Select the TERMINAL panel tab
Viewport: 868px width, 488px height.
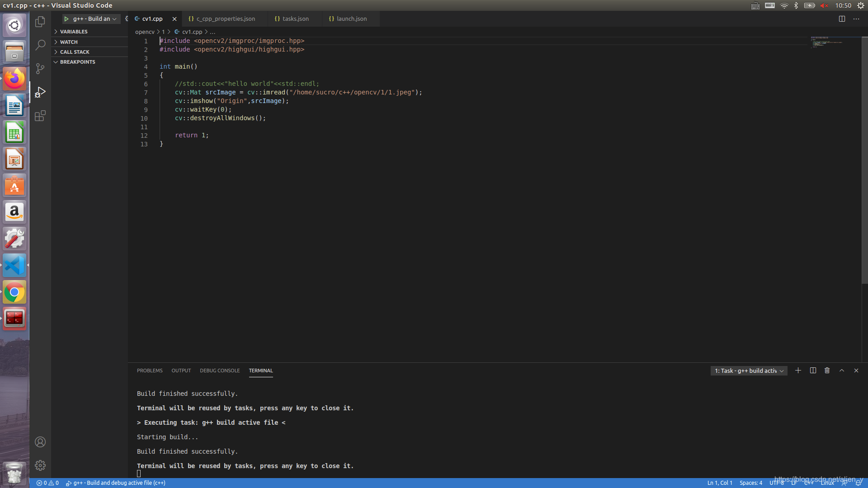[x=261, y=371]
